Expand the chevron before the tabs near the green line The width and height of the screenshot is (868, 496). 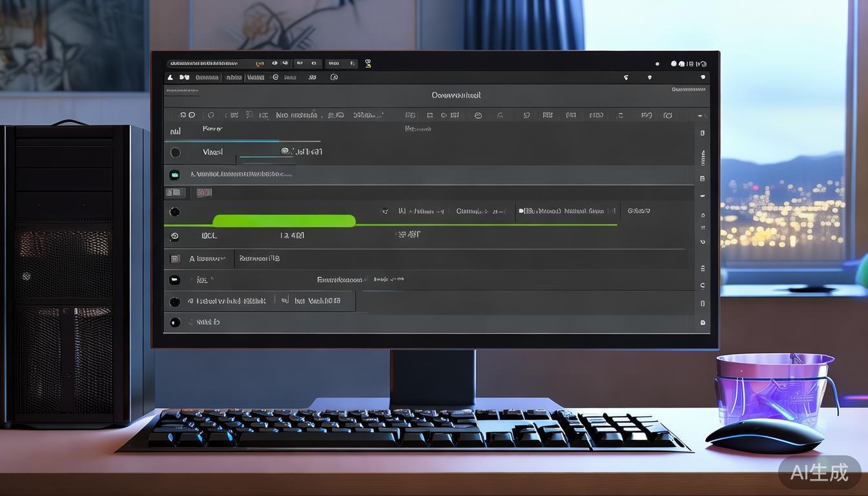[385, 211]
